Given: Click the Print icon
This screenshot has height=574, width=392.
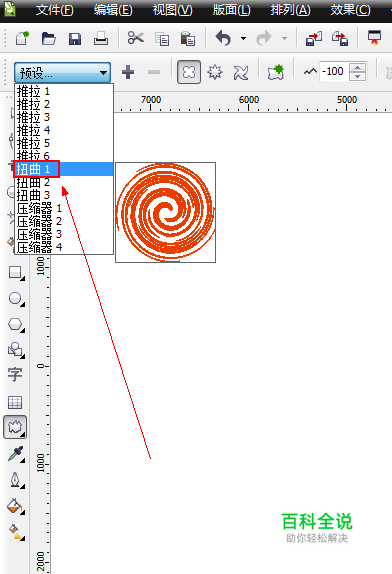Looking at the screenshot, I should [x=101, y=38].
